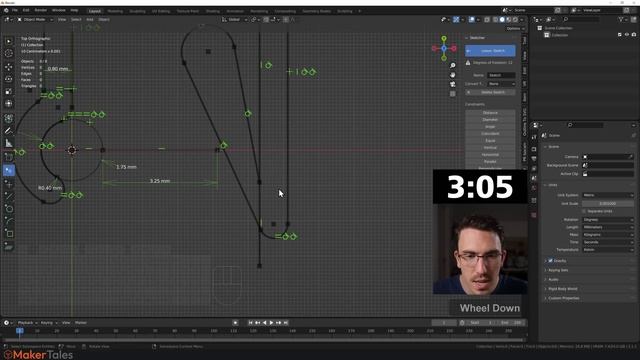Select the sketcher Add Arc tool
Image resolution: width=640 pixels, height=360 pixels.
coord(9,221)
